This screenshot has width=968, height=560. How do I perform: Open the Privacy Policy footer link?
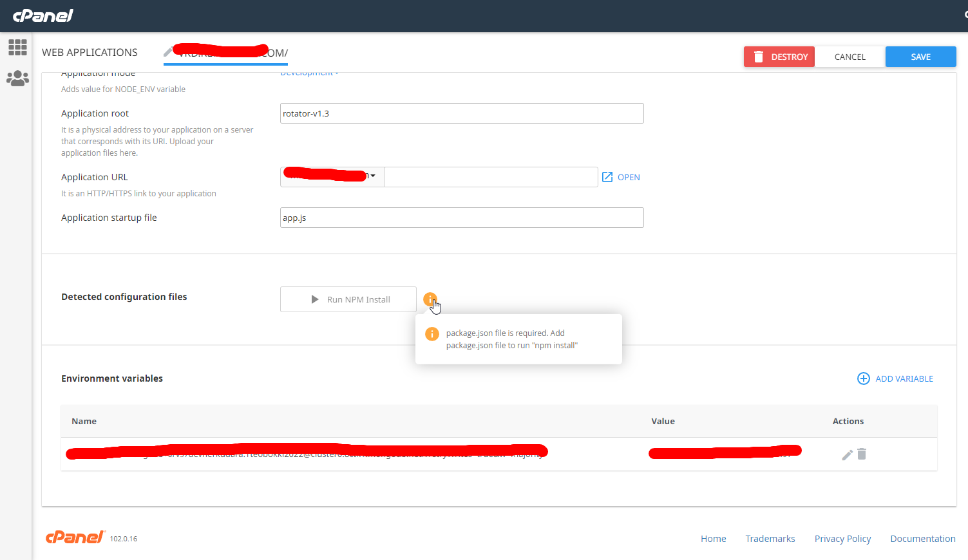[842, 539]
